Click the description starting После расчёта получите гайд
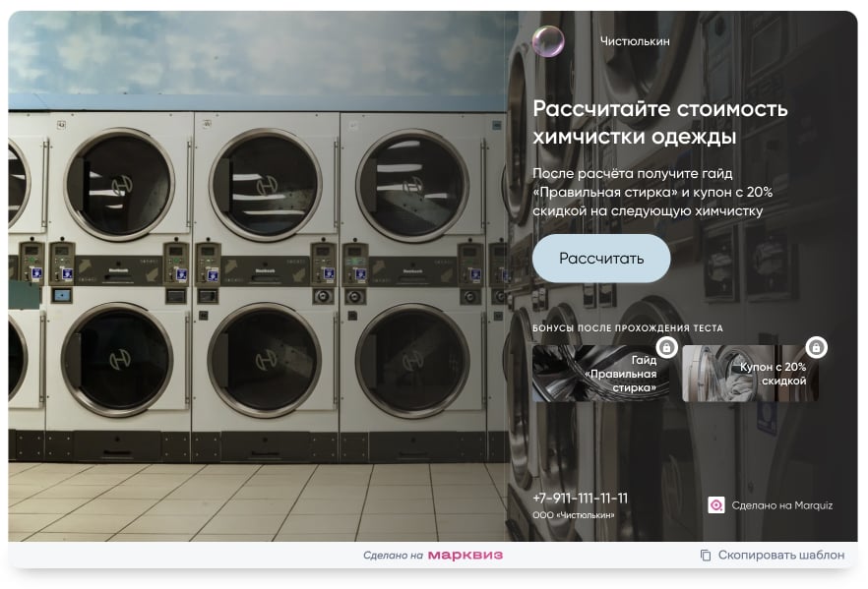Image resolution: width=868 pixels, height=589 pixels. tap(652, 192)
